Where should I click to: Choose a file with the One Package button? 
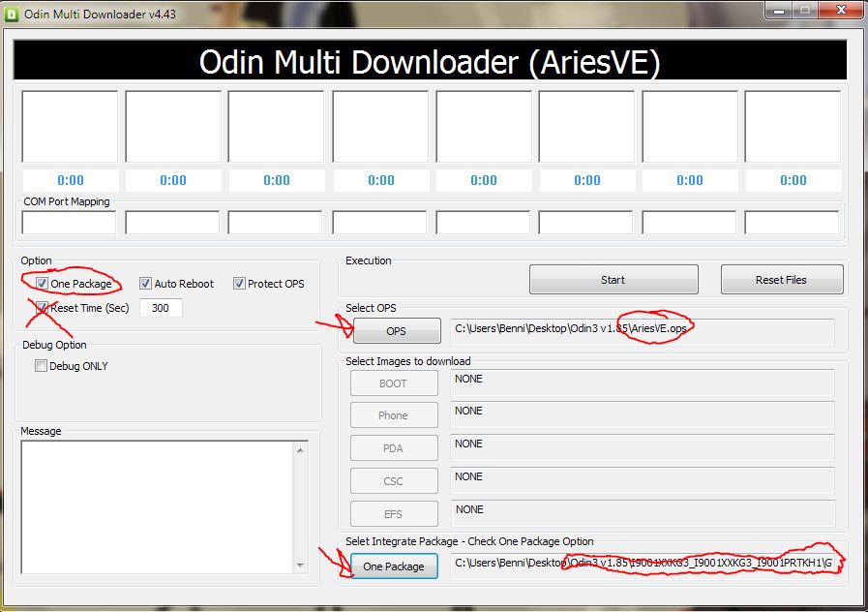click(x=394, y=566)
